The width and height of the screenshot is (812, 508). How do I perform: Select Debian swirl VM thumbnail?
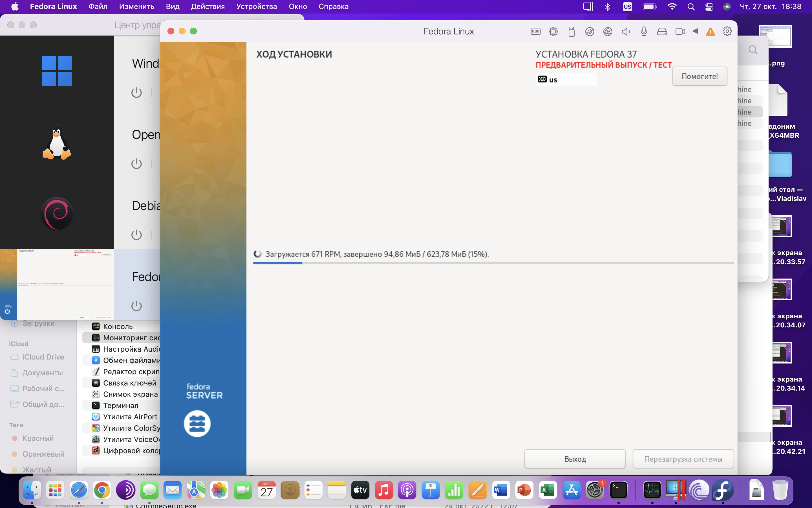pos(57,213)
